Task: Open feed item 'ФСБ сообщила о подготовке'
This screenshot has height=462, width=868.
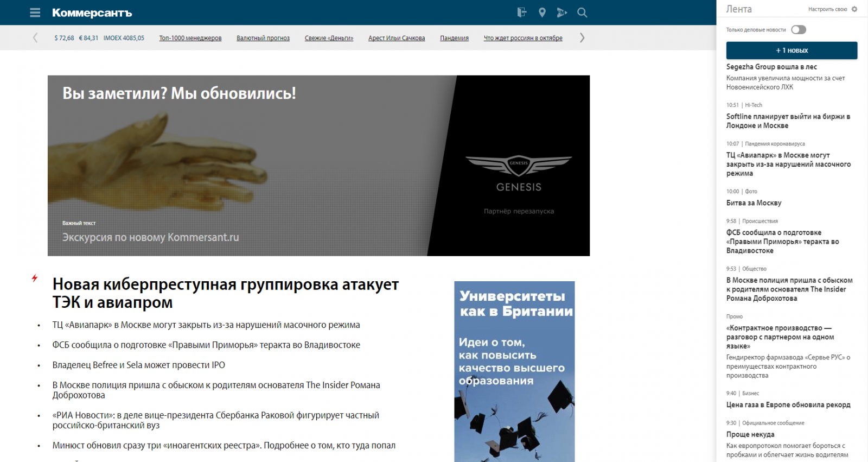Action: pyautogui.click(x=783, y=242)
